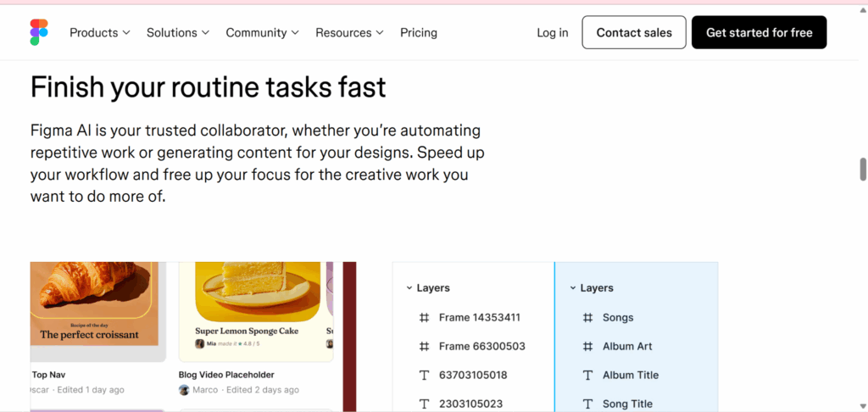Collapse the Layers section above Songs
The image size is (868, 412).
[x=572, y=288]
